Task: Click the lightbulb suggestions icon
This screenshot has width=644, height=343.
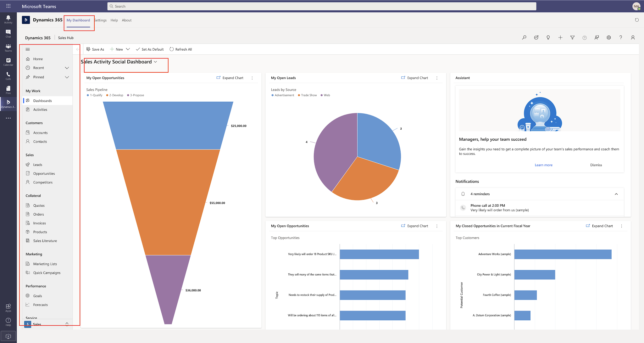Action: pyautogui.click(x=548, y=37)
